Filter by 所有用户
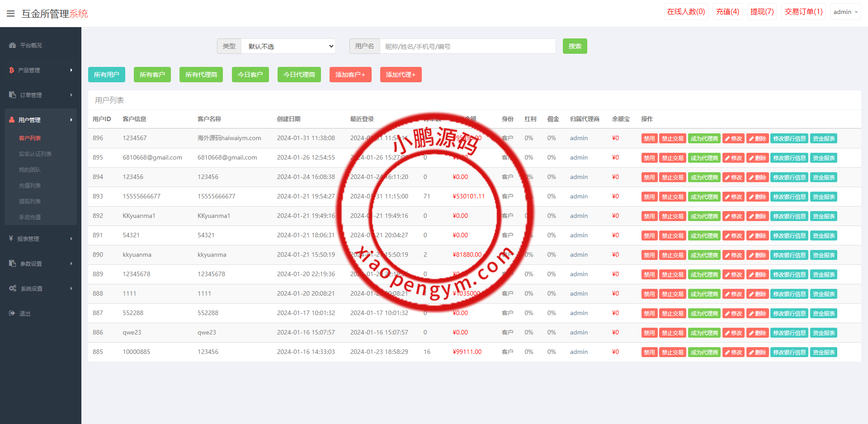 click(107, 75)
